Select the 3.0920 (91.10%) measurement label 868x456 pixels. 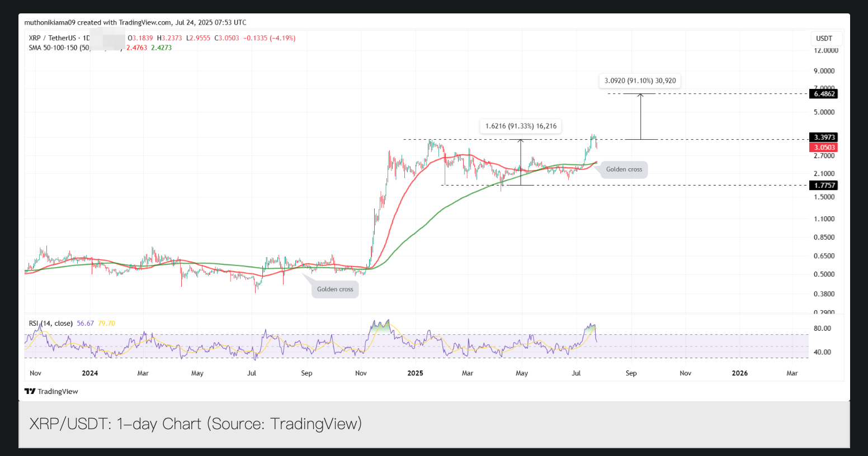click(x=640, y=81)
